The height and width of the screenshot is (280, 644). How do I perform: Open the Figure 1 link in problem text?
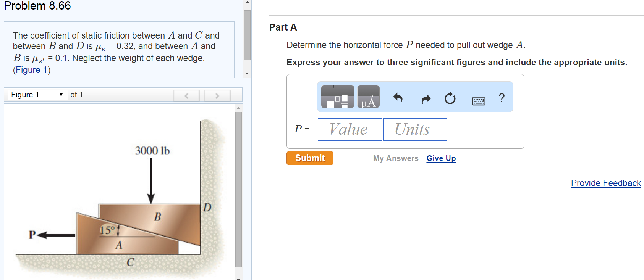(x=31, y=70)
